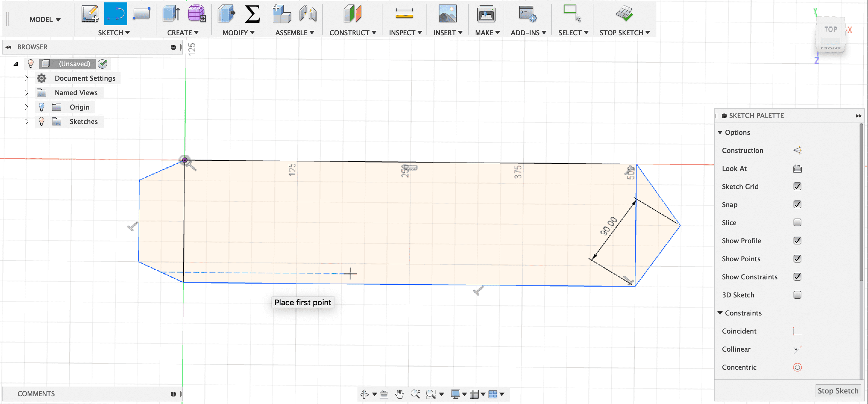Enable the Slice checkbox

click(797, 222)
